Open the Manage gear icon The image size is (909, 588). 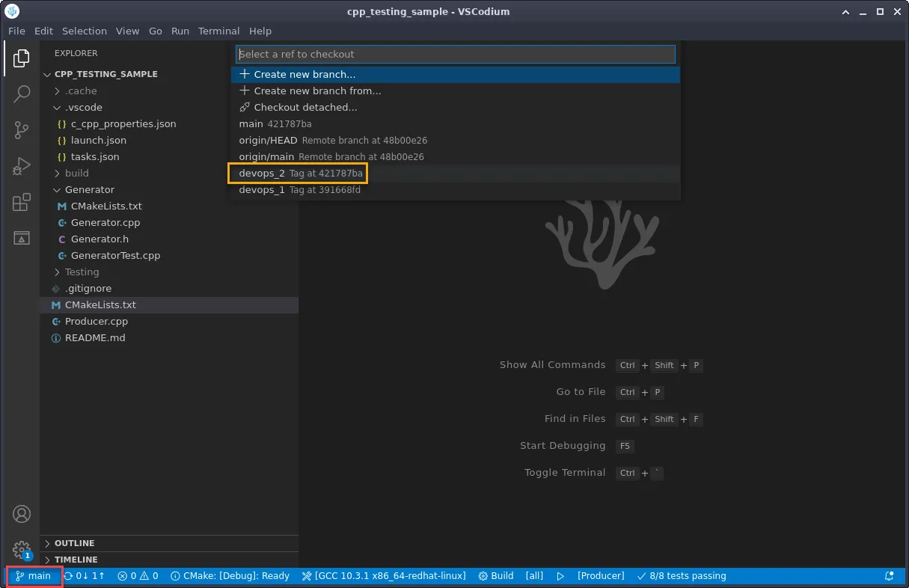(22, 550)
